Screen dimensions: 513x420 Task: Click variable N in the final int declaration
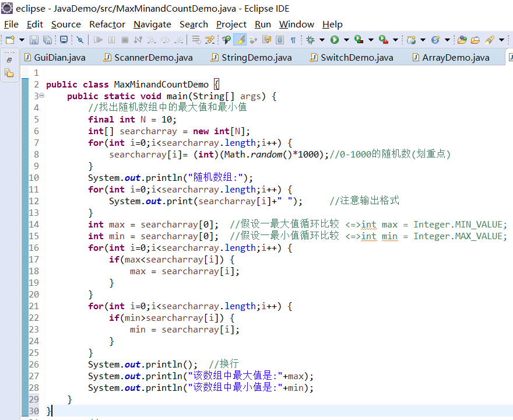click(143, 120)
